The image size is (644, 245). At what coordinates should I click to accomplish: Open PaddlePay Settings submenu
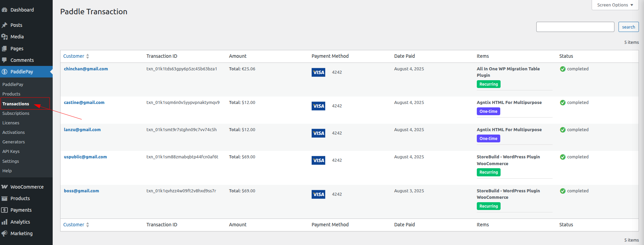pos(11,161)
